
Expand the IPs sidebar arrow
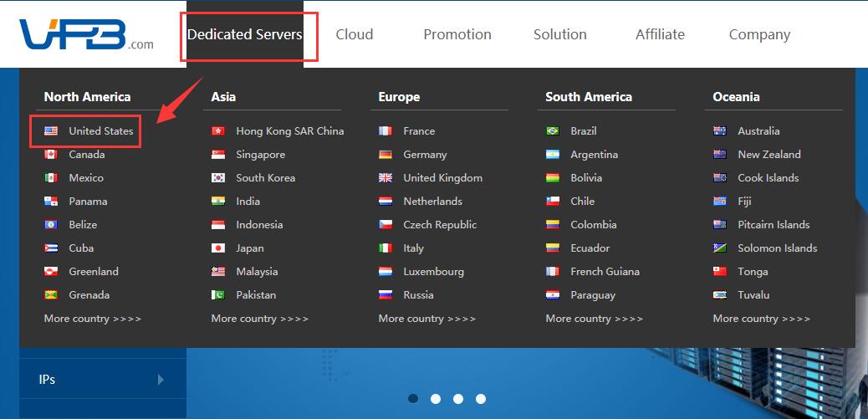[161, 380]
